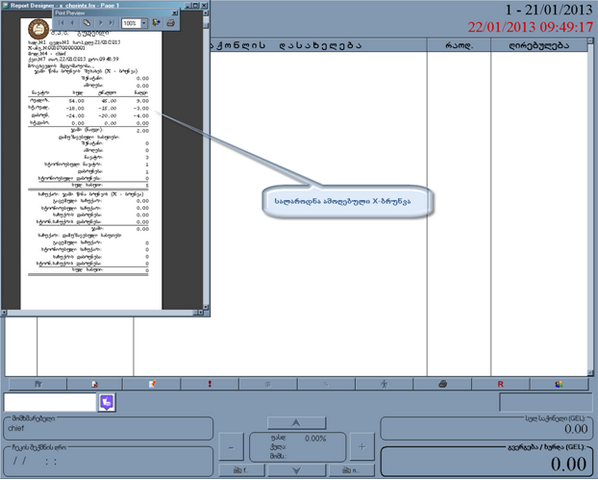Click the walking person toolbar button
Viewport: 598px width, 480px height.
[x=384, y=384]
